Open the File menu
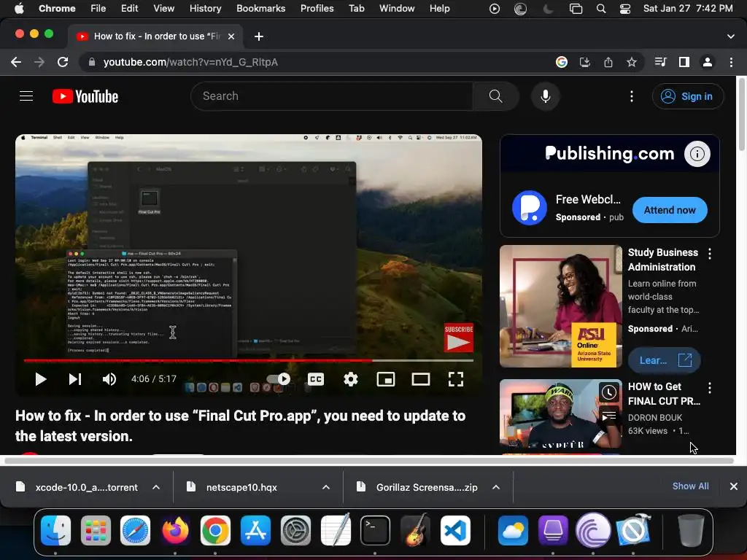 pyautogui.click(x=98, y=8)
